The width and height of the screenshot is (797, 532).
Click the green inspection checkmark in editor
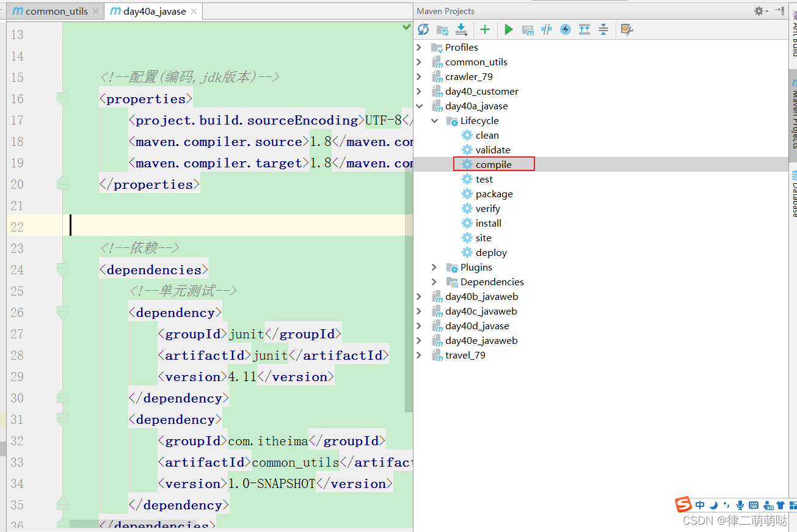(x=407, y=27)
